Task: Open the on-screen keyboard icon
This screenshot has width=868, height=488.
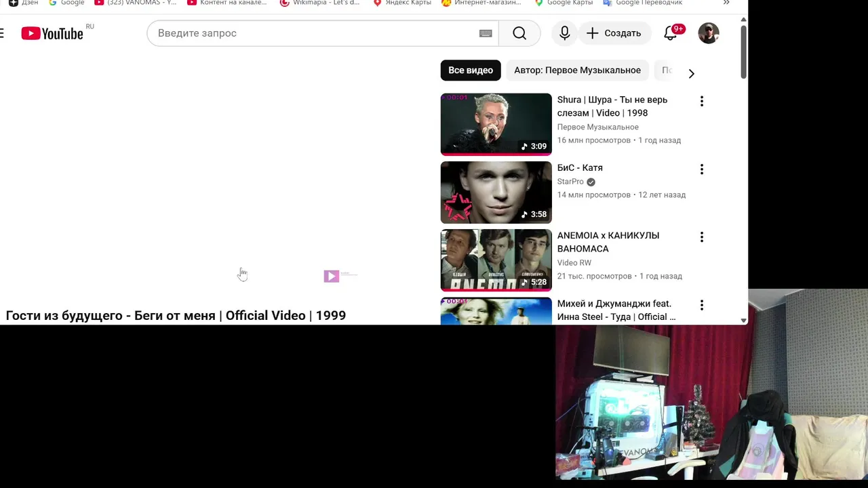Action: [x=486, y=33]
